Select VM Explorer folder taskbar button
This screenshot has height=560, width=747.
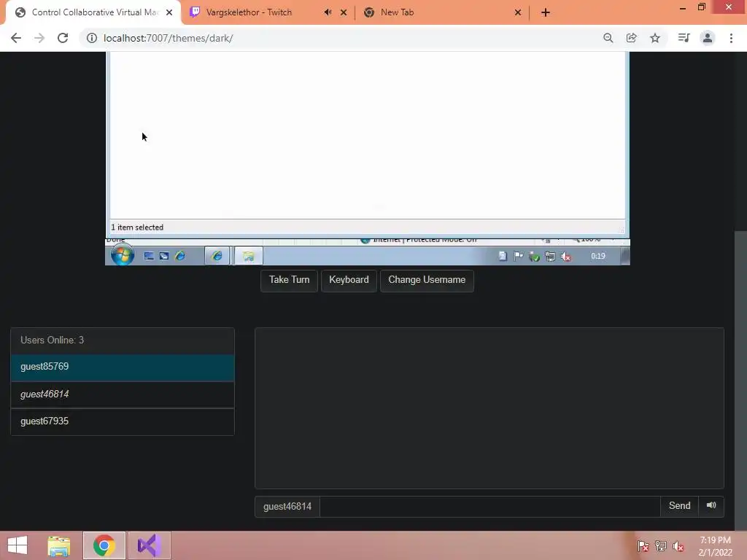[x=248, y=256]
